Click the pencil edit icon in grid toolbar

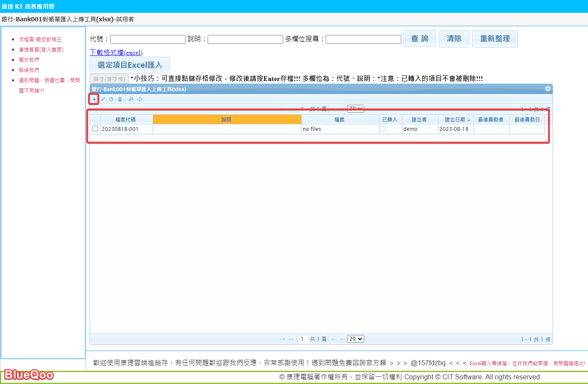(103, 99)
